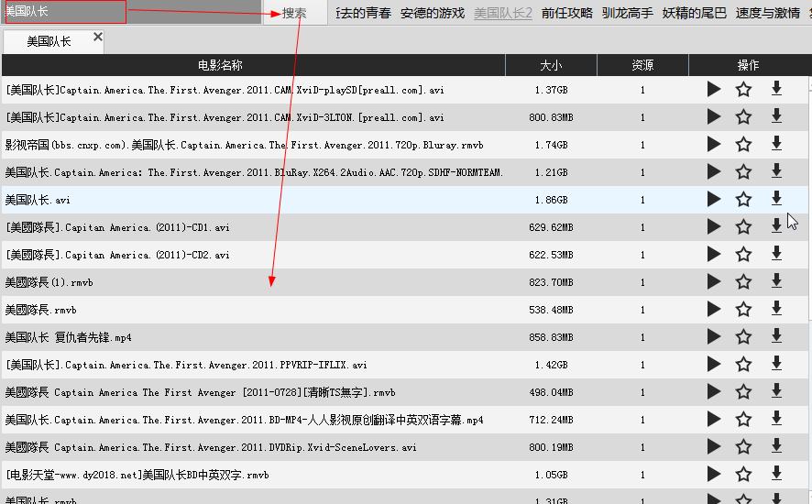The width and height of the screenshot is (812, 504).
Task: Open hot search link 速度与激情
Action: click(768, 13)
